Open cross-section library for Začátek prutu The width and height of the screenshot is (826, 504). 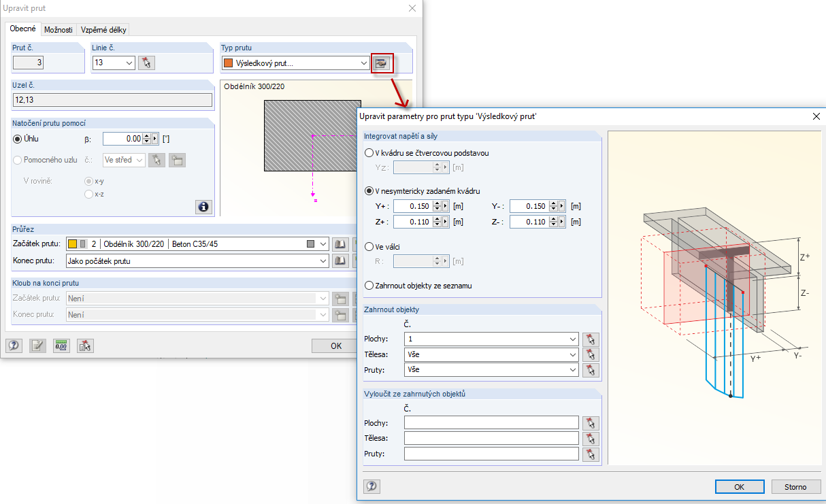tap(340, 243)
